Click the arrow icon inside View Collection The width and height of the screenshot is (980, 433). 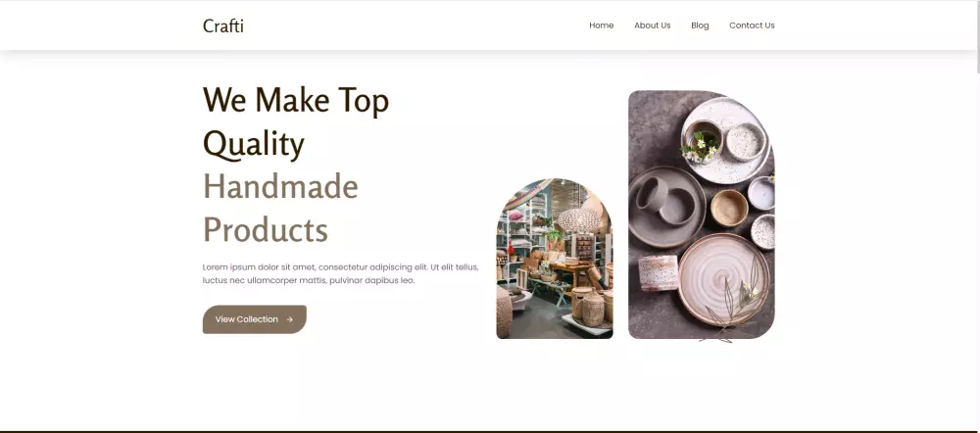289,319
